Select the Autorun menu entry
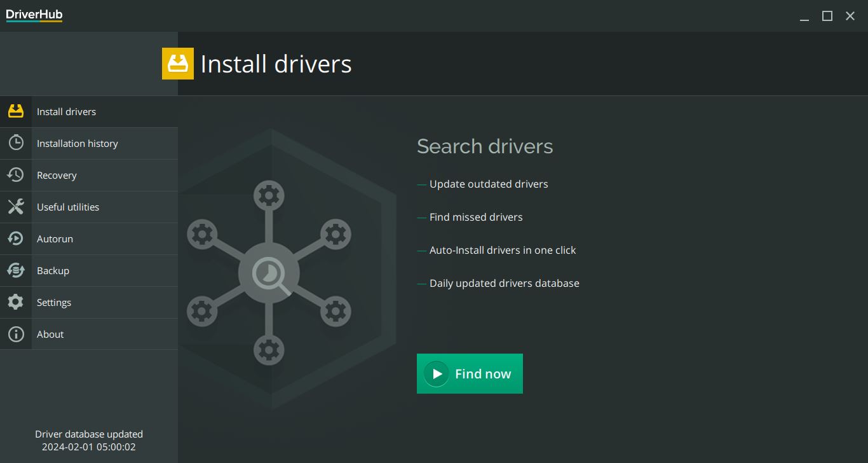The width and height of the screenshot is (868, 463). (x=89, y=238)
